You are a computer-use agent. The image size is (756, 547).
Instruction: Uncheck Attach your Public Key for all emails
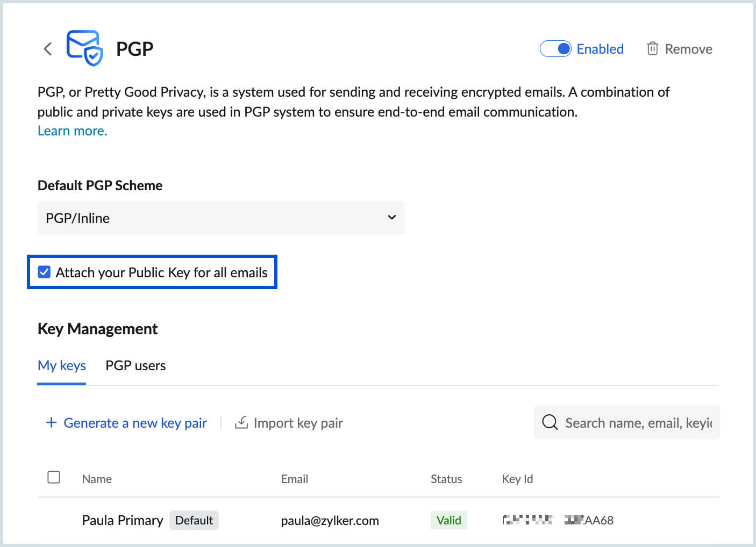44,272
